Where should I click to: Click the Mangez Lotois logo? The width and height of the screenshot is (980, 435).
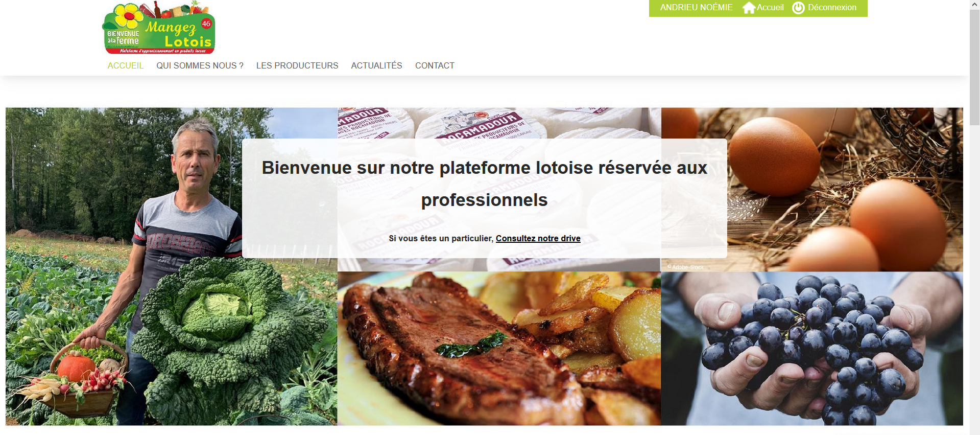(x=159, y=28)
